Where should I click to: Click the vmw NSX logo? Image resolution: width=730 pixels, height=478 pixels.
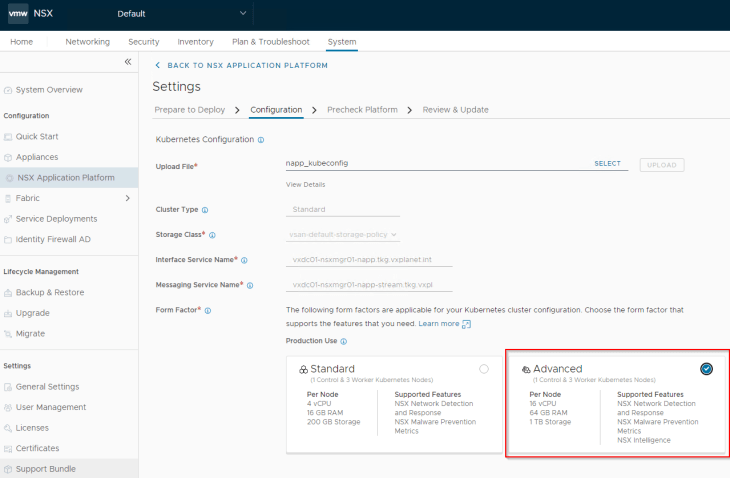[x=18, y=13]
